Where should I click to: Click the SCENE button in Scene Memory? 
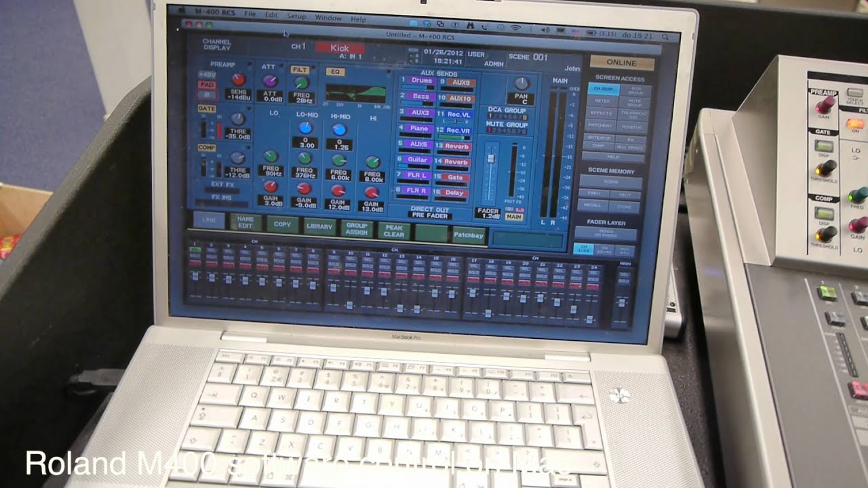(x=611, y=182)
